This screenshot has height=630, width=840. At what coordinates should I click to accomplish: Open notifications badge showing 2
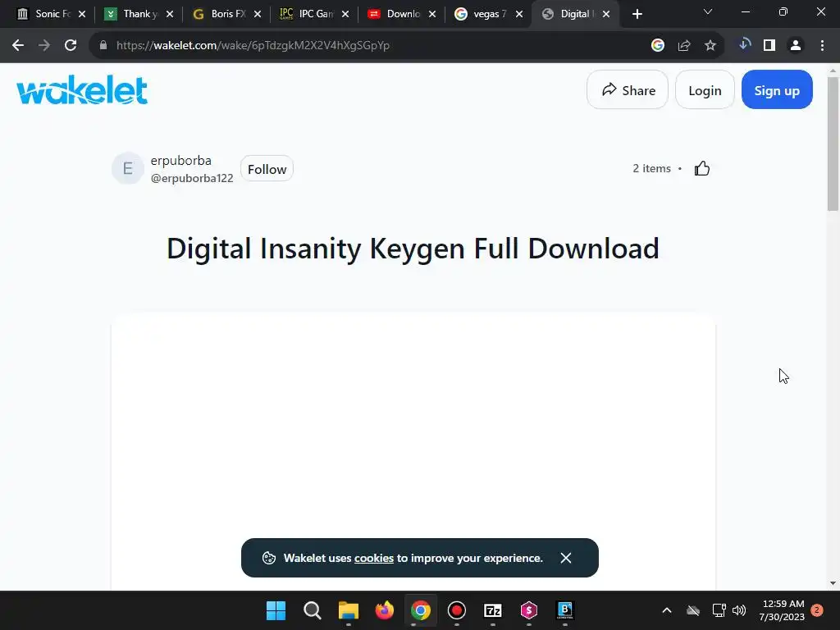(x=817, y=610)
